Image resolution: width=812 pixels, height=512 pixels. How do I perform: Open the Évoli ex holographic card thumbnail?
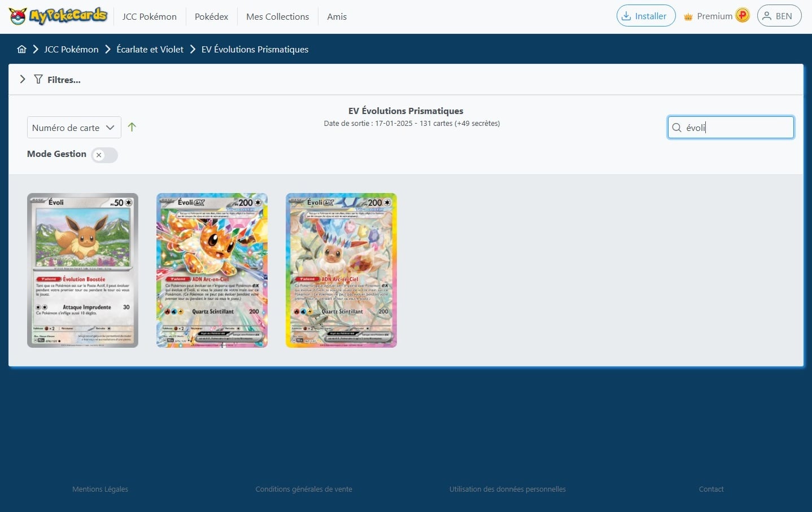[212, 270]
